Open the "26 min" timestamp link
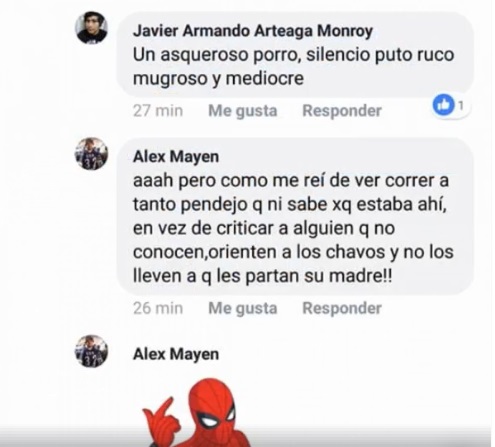This screenshot has width=495, height=447. 158,308
